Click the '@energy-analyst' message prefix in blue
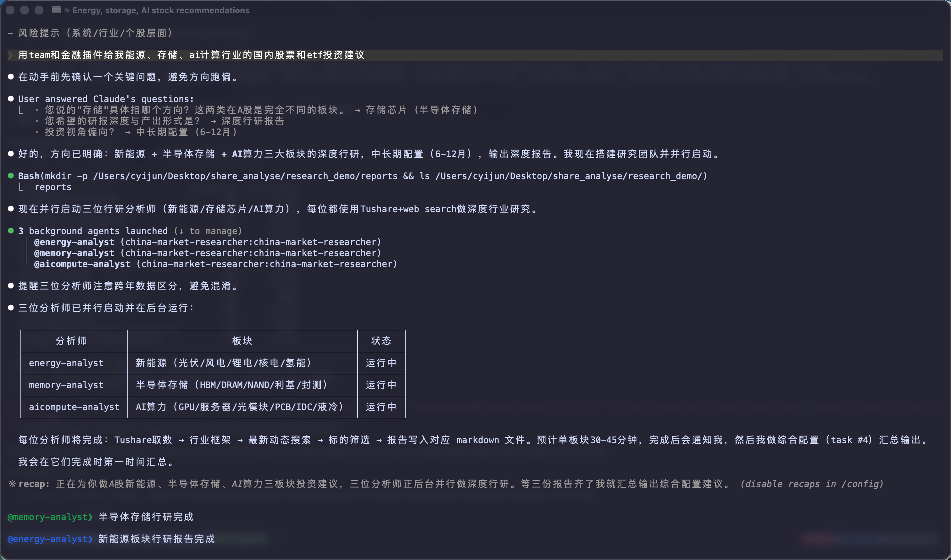This screenshot has height=560, width=951. pos(50,539)
